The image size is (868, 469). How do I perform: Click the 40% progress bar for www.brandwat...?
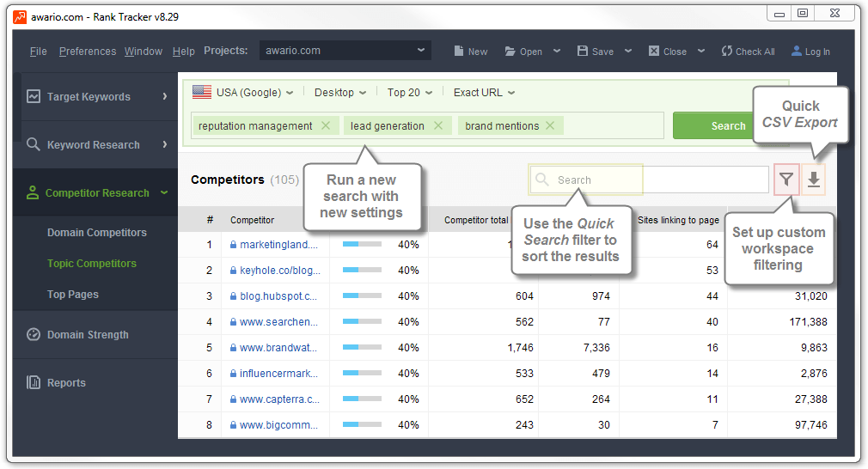click(362, 348)
